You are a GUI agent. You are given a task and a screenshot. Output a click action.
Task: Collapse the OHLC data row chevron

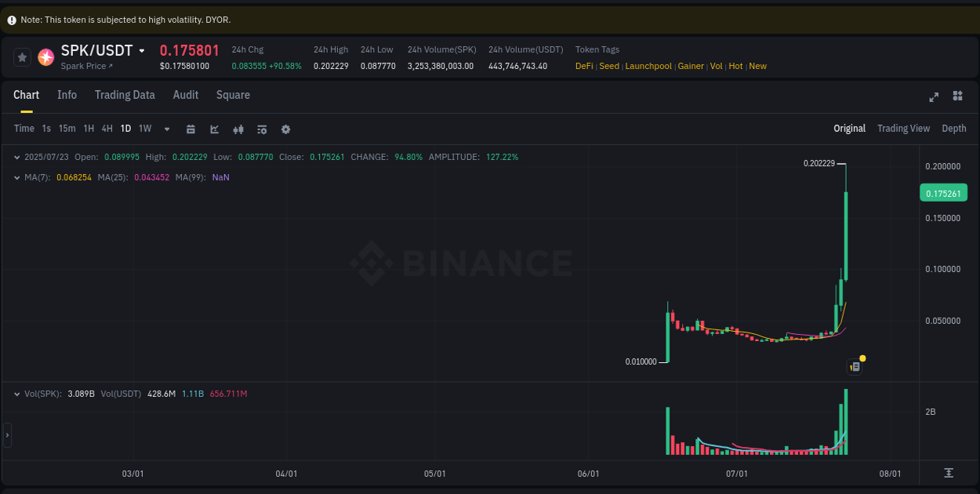(x=16, y=157)
